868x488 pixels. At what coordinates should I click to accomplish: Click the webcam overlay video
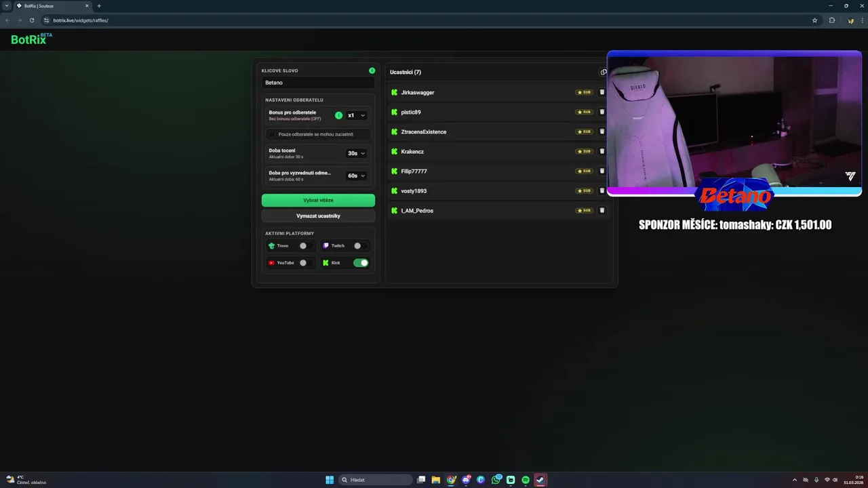tap(734, 122)
